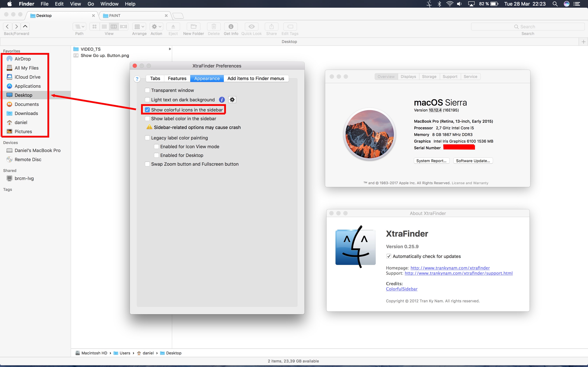Open the ColorfulSidebar credits link
The width and height of the screenshot is (588, 367).
pyautogui.click(x=401, y=289)
